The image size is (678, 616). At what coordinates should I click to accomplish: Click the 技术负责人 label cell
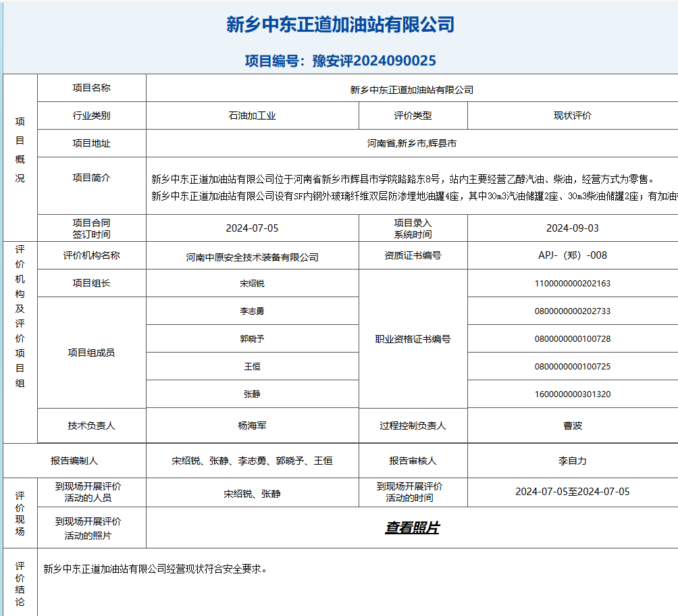point(92,426)
